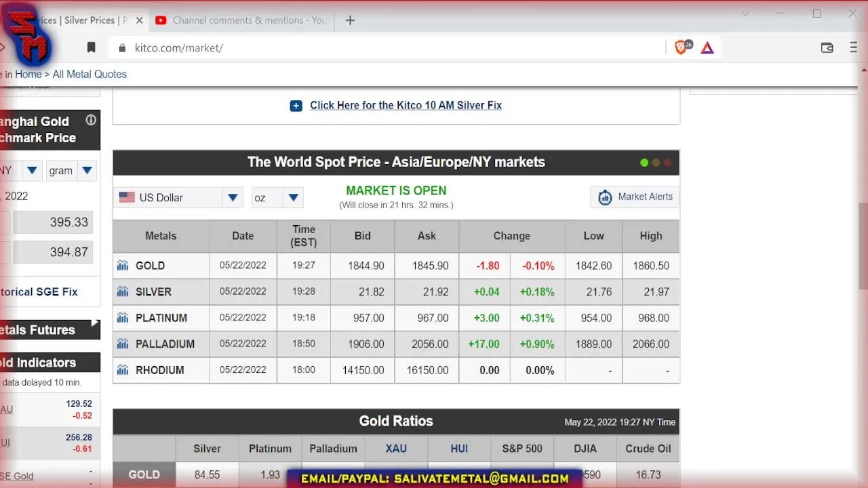This screenshot has width=868, height=488.
Task: Click the MARKET IS OPEN status text
Action: (396, 190)
